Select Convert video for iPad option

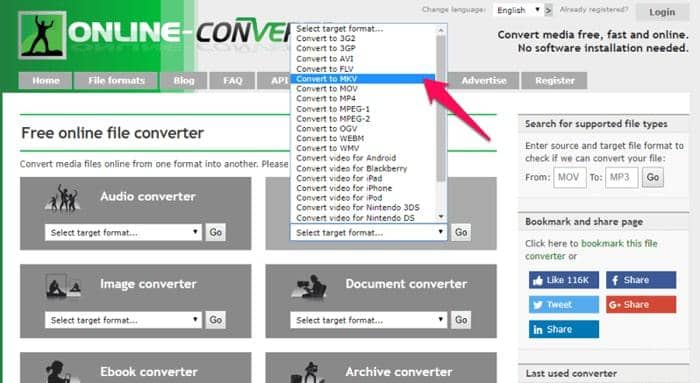363,178
